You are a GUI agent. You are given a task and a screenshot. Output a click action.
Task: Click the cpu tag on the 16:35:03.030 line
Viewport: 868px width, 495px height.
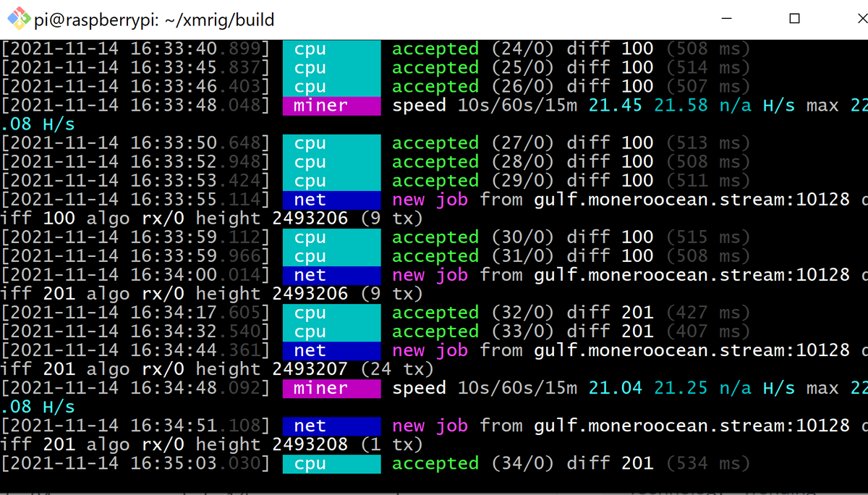point(331,463)
